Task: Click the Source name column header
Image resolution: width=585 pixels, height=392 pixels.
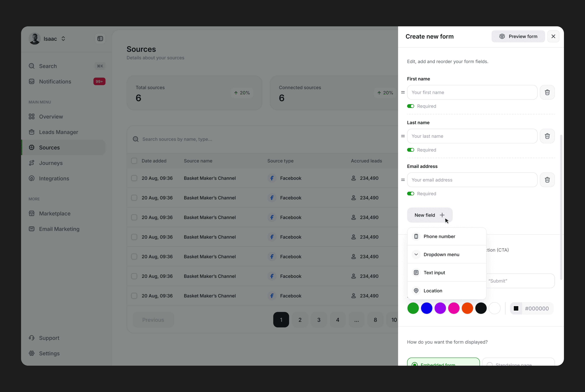Action: (198, 161)
